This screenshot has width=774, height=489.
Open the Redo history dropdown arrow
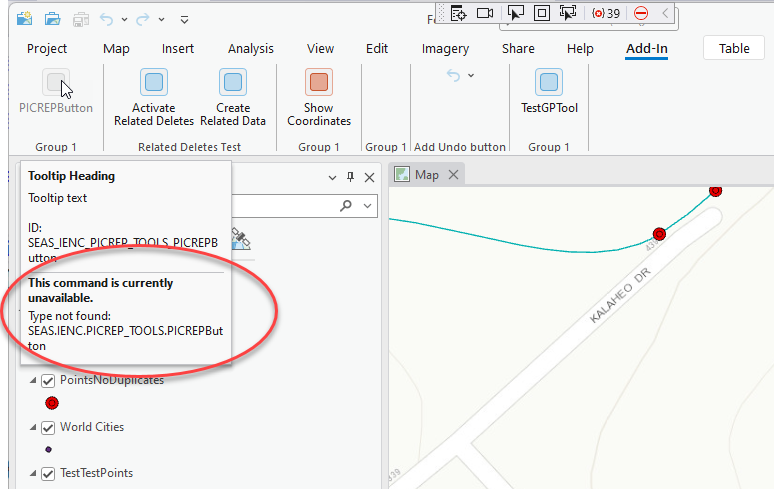click(161, 20)
